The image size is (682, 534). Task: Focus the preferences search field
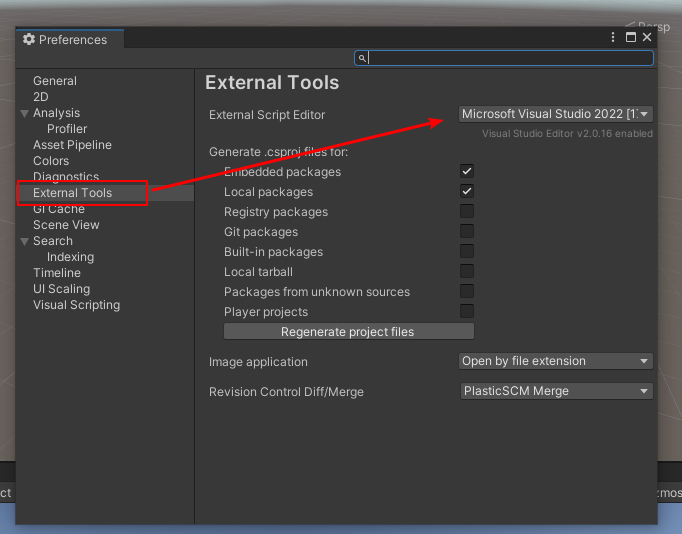(x=504, y=58)
